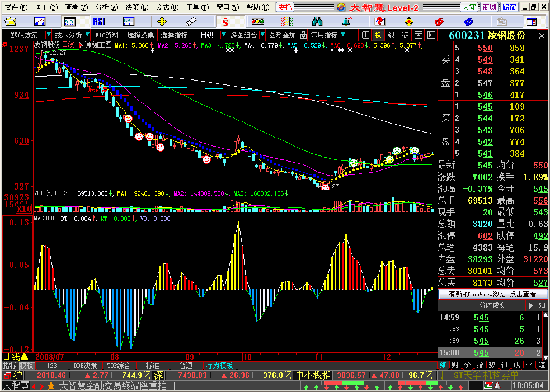Click the window layout icon at toolbar end
Image resolution: width=550 pixels, height=392 pixels.
(532, 22)
